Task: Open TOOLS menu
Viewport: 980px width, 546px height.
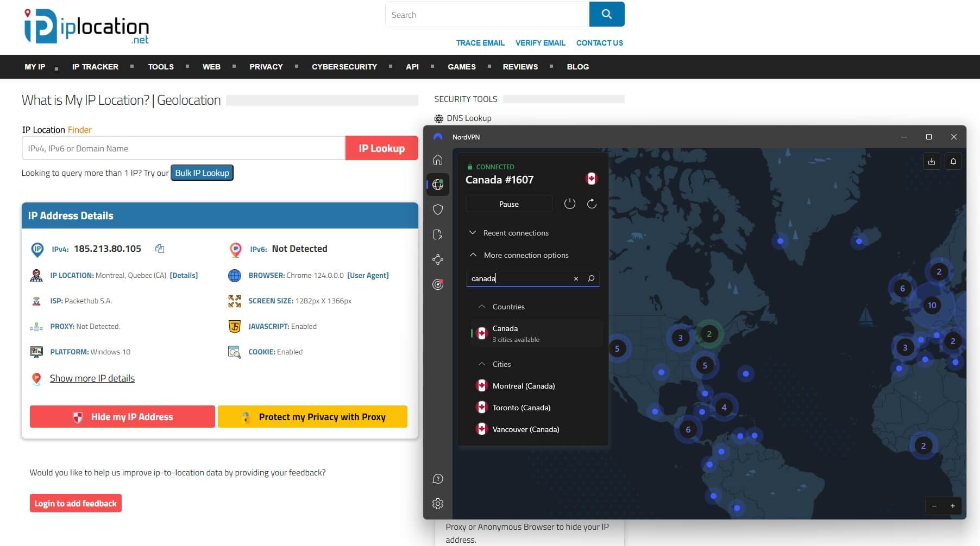Action: [161, 67]
